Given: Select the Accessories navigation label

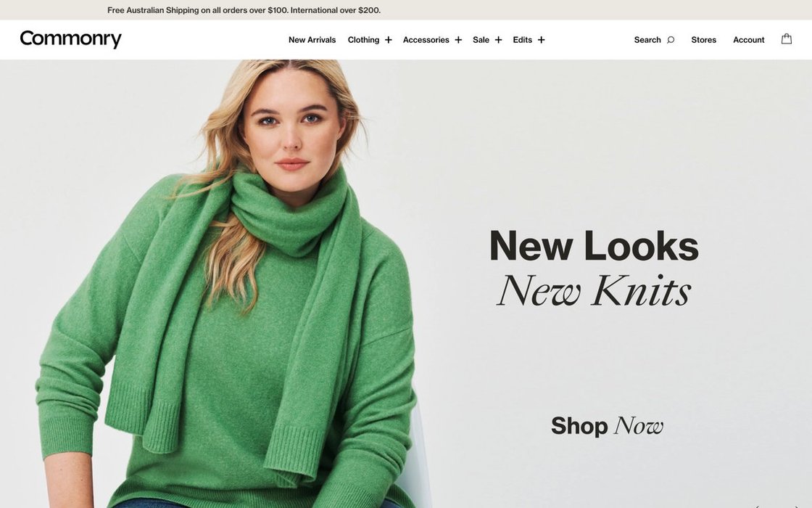Looking at the screenshot, I should [x=426, y=40].
